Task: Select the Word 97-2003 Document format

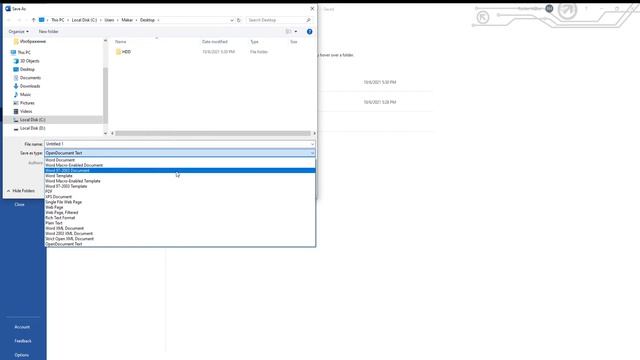Action: pyautogui.click(x=180, y=171)
